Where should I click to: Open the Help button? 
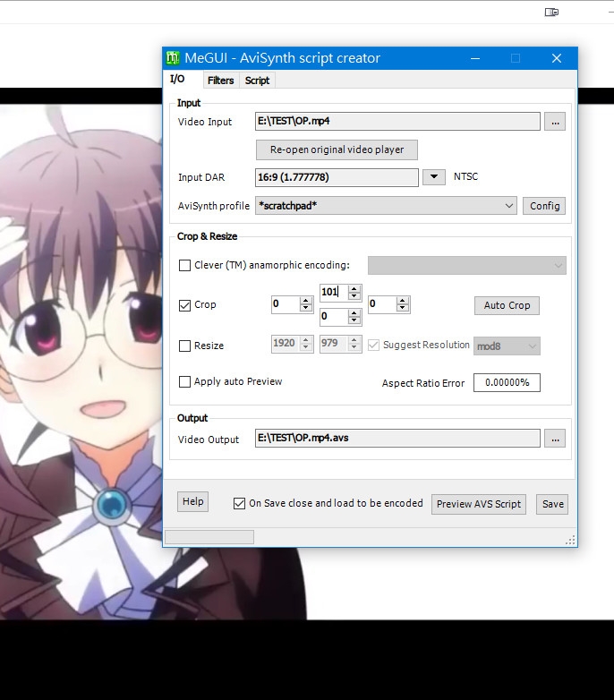[192, 501]
